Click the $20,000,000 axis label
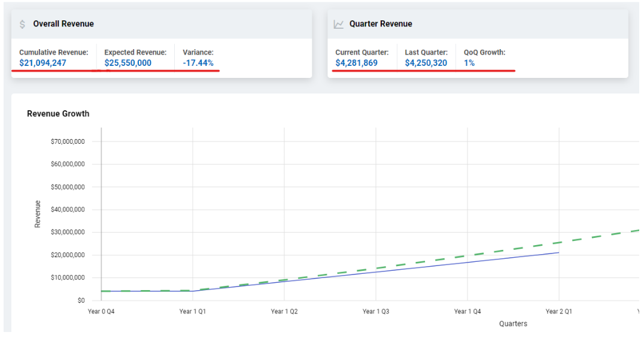Viewport: 644px width, 338px height. click(68, 255)
